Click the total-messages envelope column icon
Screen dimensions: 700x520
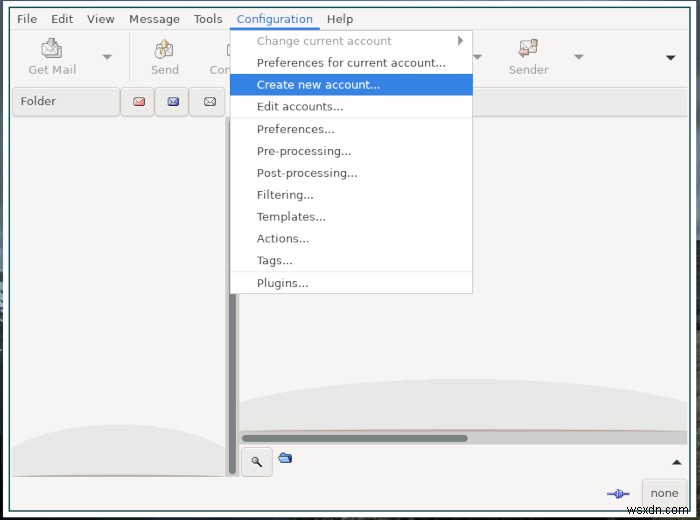coord(210,102)
